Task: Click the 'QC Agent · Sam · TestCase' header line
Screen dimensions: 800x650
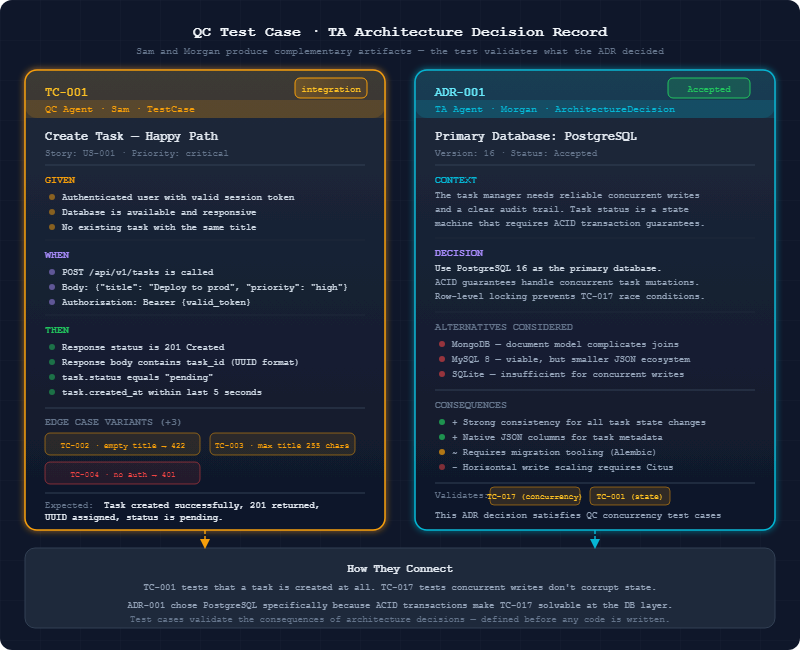Action: pos(119,109)
